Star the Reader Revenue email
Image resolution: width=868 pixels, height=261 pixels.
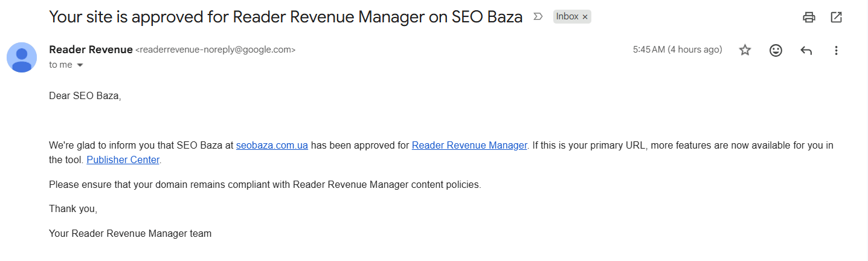point(745,50)
